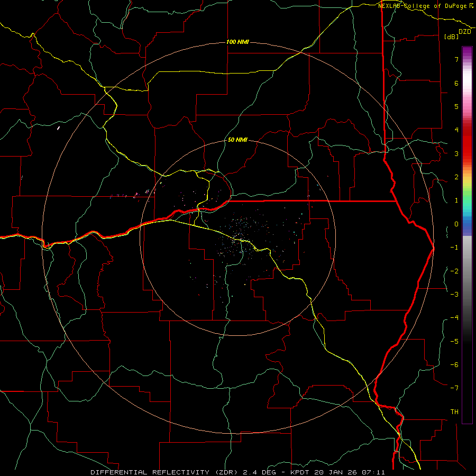Viewport: 476px width, 476px height.
Task: Click the "NEXLAB-College of DuPage" credit text
Action: (423, 6)
